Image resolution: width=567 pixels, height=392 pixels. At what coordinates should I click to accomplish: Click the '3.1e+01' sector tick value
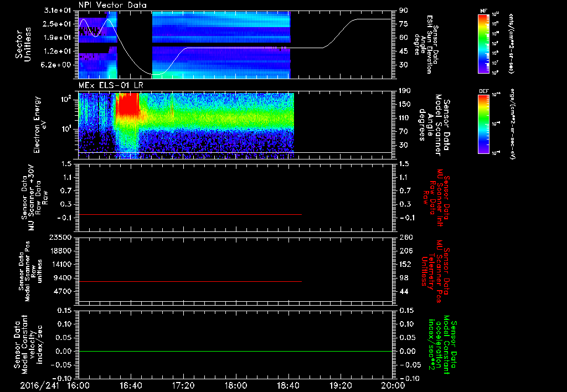(58, 10)
